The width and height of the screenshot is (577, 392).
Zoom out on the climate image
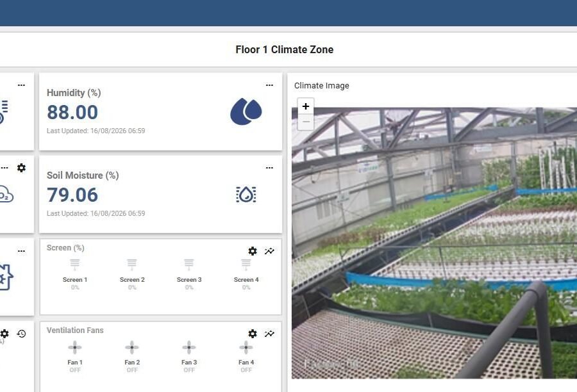[x=305, y=122]
